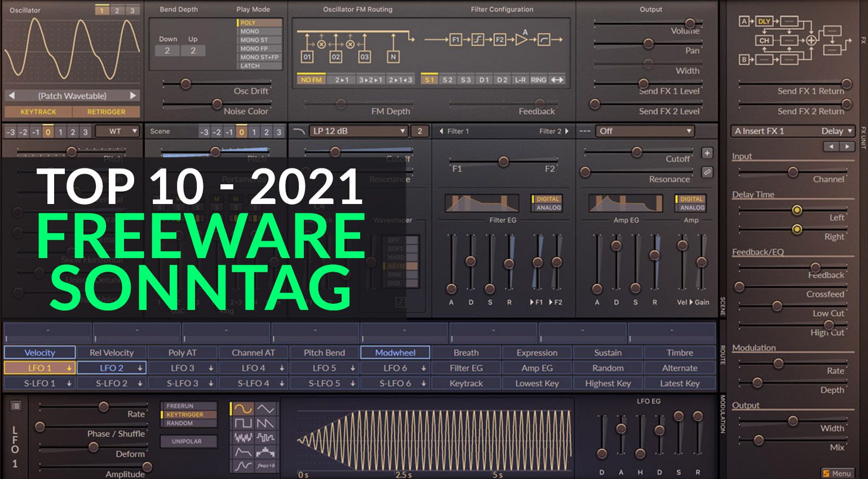Click the bidirectional arrow filter configuration icon
868x479 pixels.
pyautogui.click(x=557, y=80)
